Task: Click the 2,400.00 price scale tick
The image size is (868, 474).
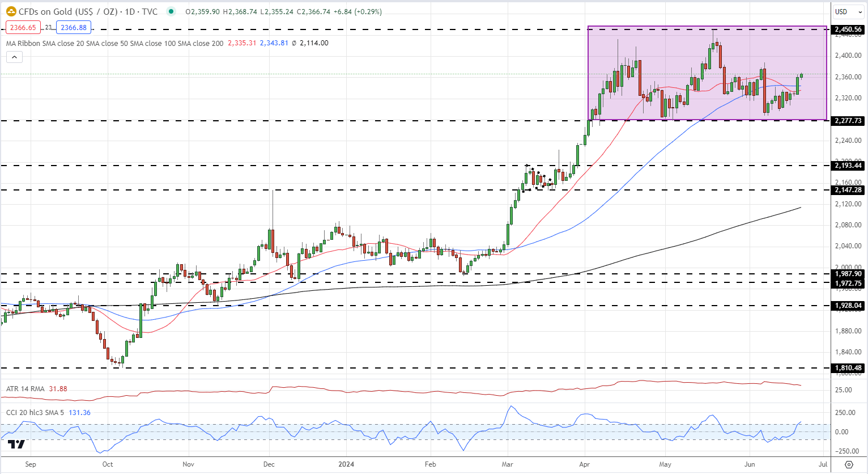Action: tap(848, 56)
